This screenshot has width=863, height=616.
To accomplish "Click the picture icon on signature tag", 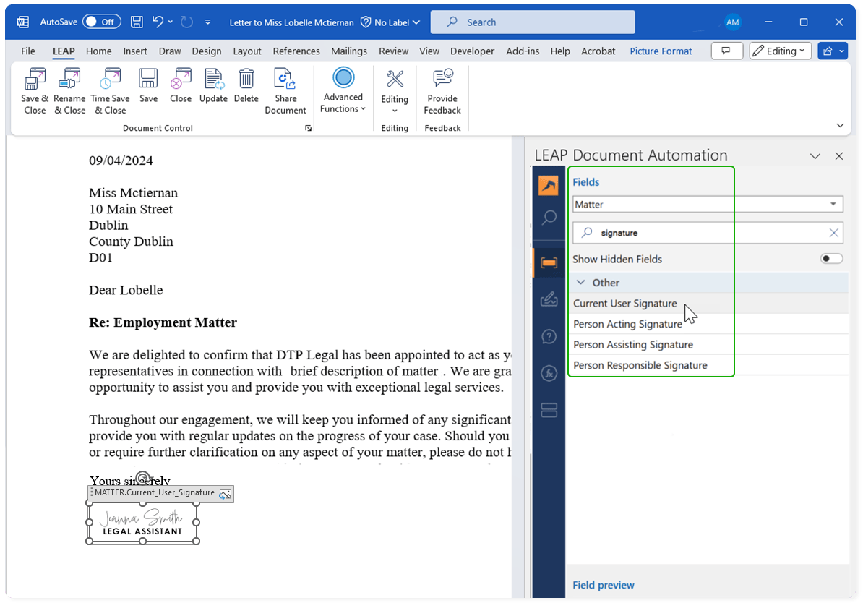I will pyautogui.click(x=225, y=494).
